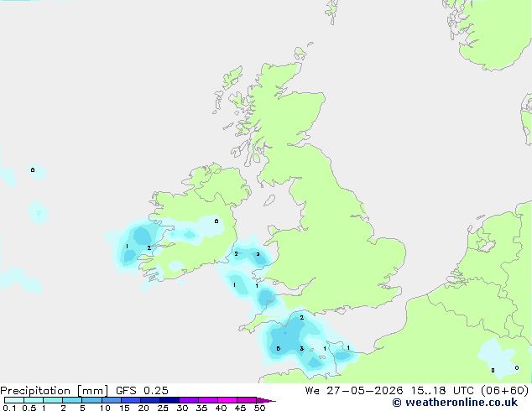Click the '0' value label over eastern Ireland
The width and height of the screenshot is (532, 411).
click(216, 221)
